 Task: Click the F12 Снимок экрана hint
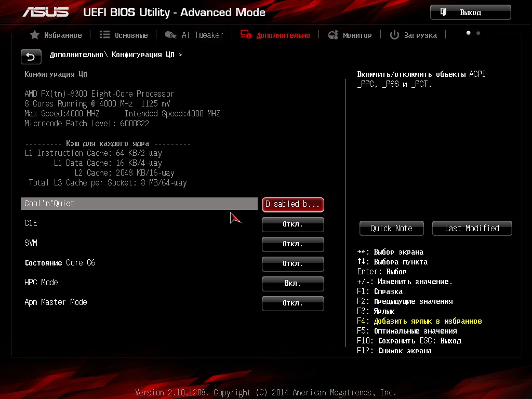pyautogui.click(x=394, y=351)
